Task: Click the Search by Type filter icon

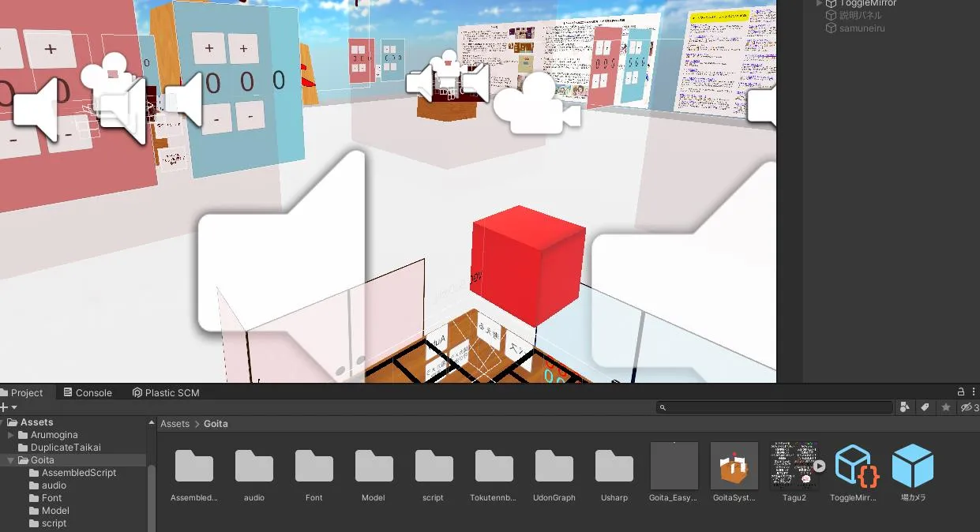Action: 905,407
